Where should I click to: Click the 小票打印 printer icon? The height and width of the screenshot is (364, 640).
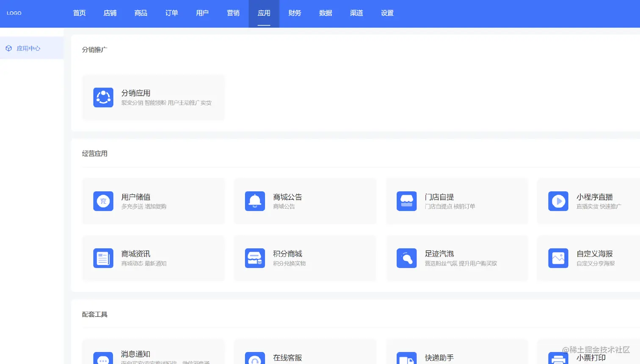(558, 358)
